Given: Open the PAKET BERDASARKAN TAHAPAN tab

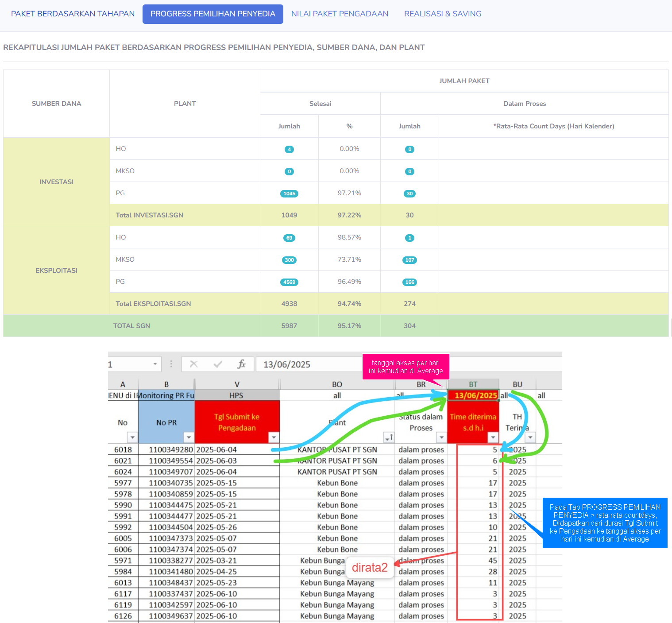Looking at the screenshot, I should click(x=73, y=14).
